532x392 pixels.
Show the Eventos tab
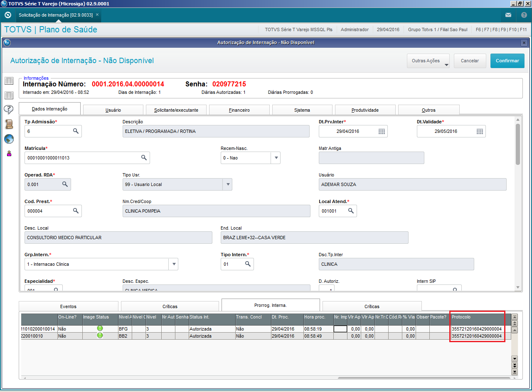(69, 306)
